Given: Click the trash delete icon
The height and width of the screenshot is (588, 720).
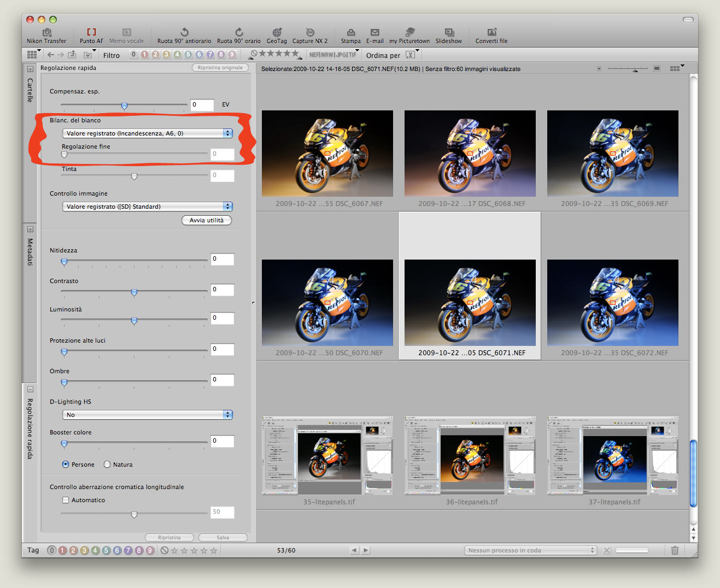Looking at the screenshot, I should click(x=675, y=550).
